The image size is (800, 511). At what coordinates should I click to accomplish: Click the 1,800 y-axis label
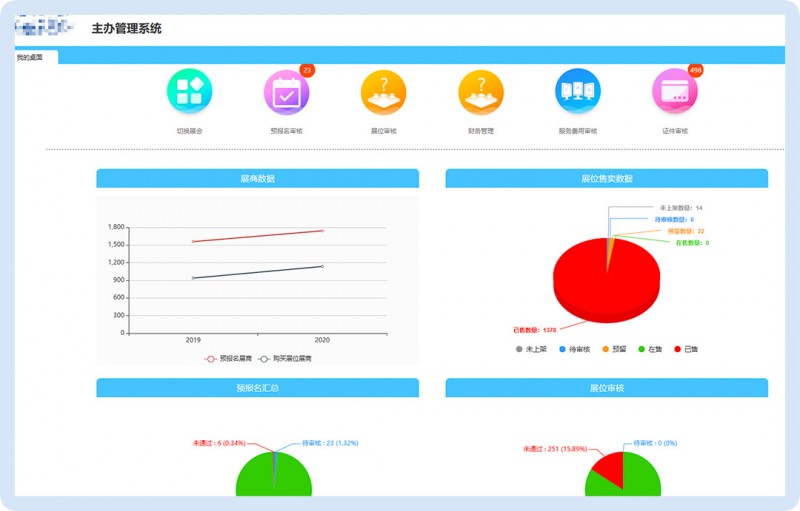[x=116, y=227]
